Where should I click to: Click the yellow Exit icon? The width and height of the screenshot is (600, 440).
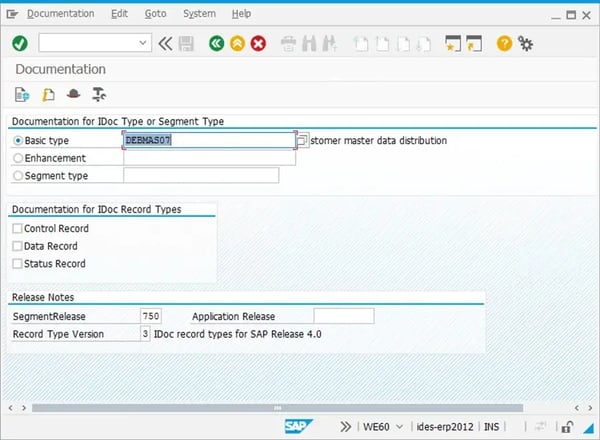point(237,43)
